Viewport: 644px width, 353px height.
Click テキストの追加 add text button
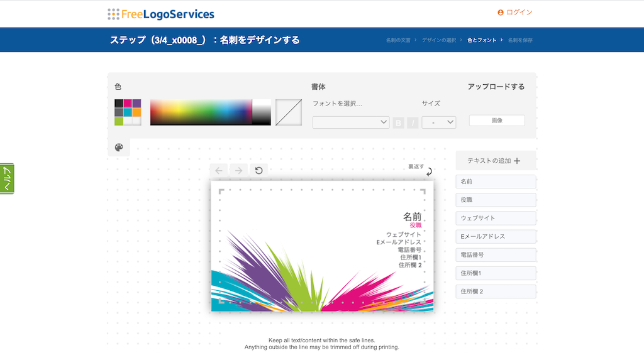[x=496, y=161]
